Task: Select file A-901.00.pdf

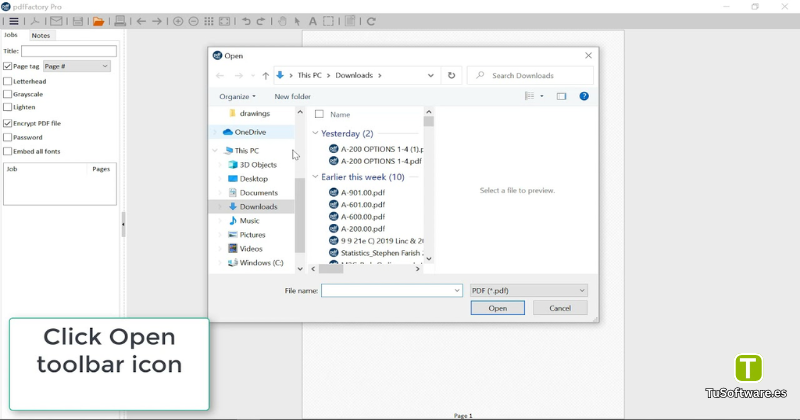Action: (363, 192)
